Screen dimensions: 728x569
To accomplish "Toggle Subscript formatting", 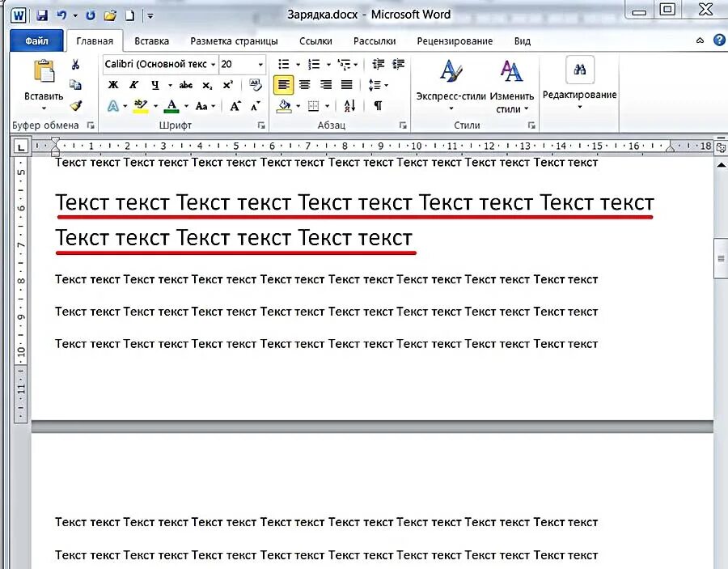I will [207, 85].
